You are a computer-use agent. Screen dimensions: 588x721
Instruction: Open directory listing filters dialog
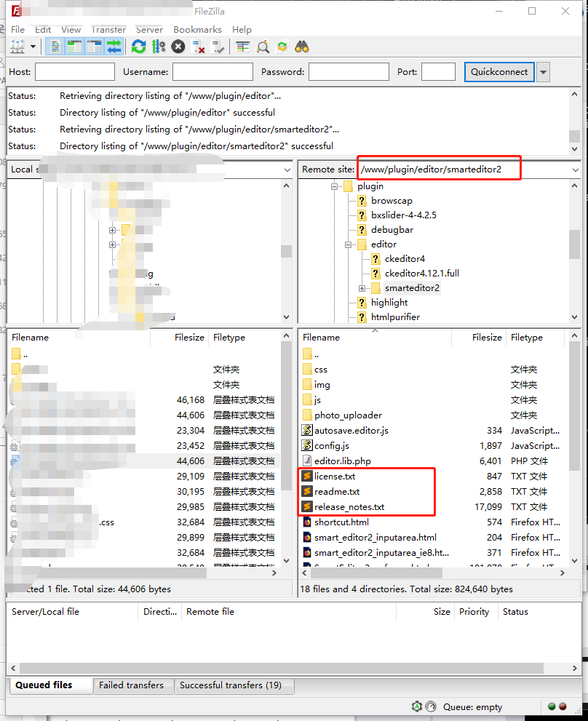242,47
